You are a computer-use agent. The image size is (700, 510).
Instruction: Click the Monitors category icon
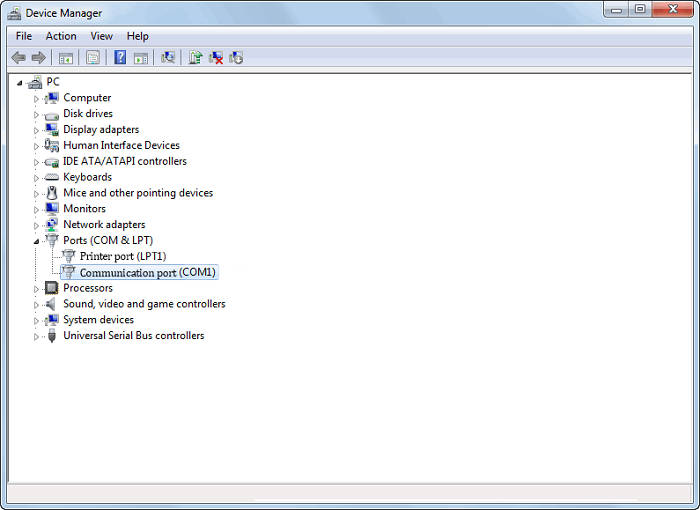point(52,209)
